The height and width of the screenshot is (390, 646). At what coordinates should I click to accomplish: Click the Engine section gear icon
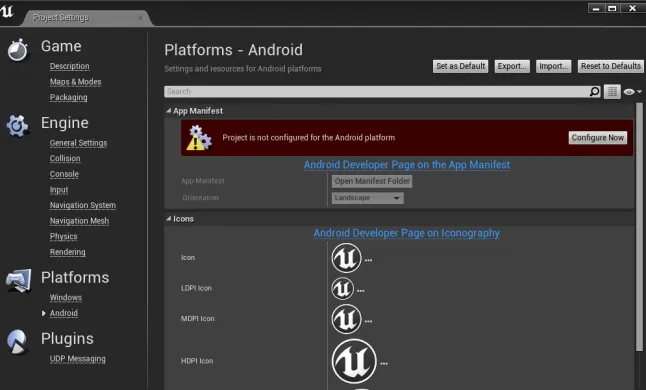pyautogui.click(x=17, y=126)
